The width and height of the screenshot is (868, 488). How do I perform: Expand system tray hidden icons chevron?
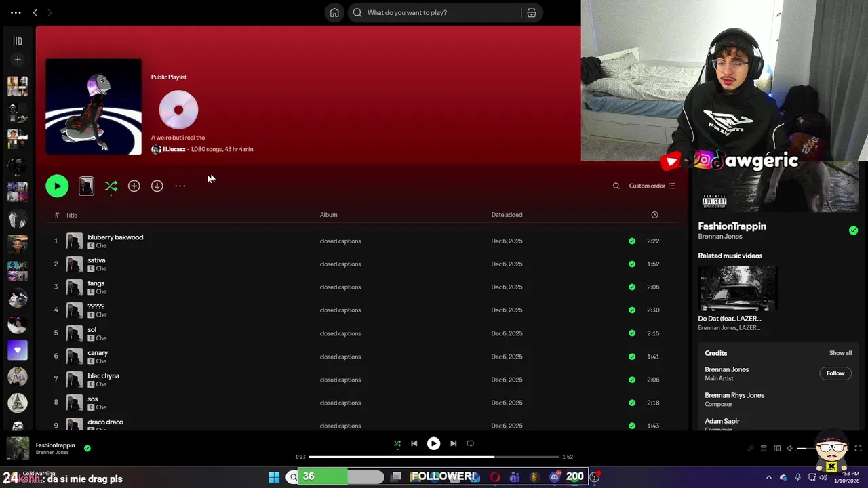point(768,477)
